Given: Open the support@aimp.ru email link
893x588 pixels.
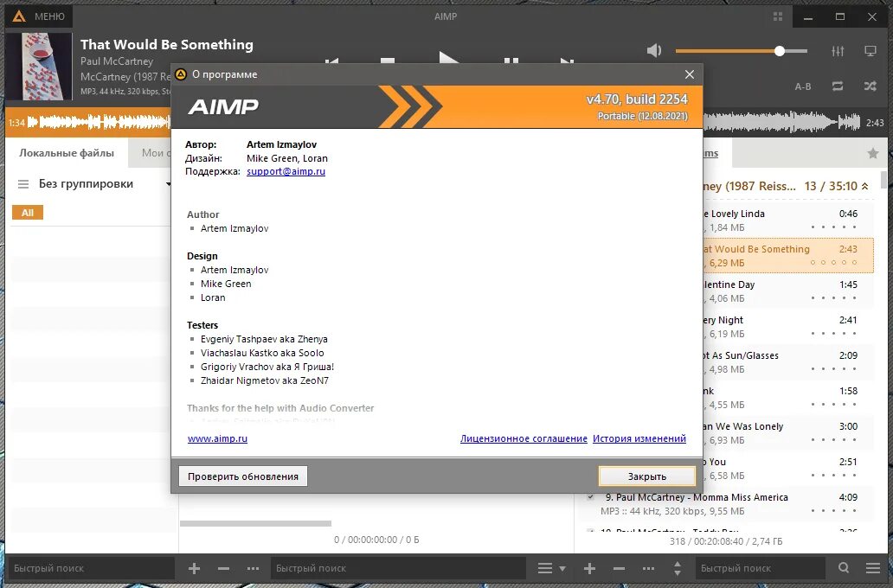Looking at the screenshot, I should (286, 171).
